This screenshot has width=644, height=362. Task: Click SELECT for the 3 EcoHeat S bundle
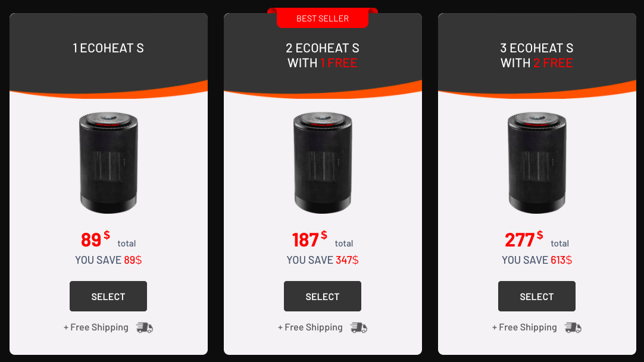click(537, 297)
